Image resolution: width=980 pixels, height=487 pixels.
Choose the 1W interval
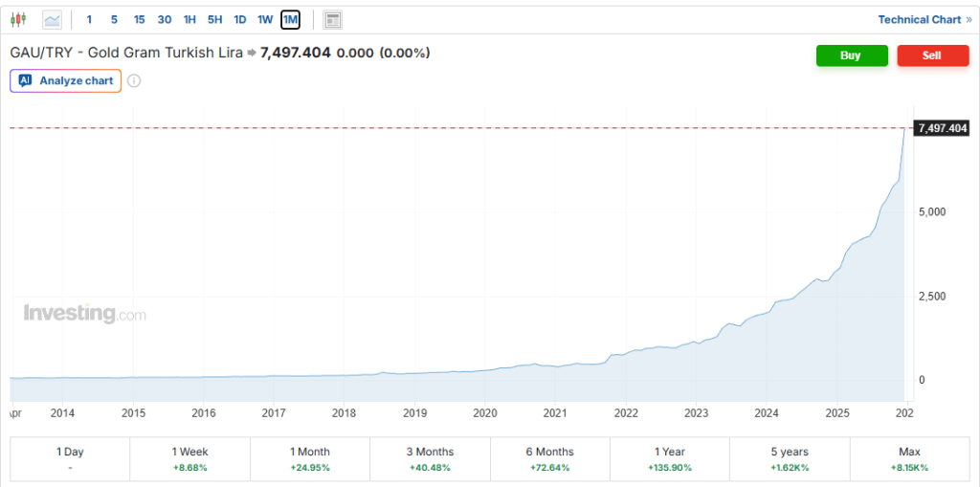coord(265,19)
